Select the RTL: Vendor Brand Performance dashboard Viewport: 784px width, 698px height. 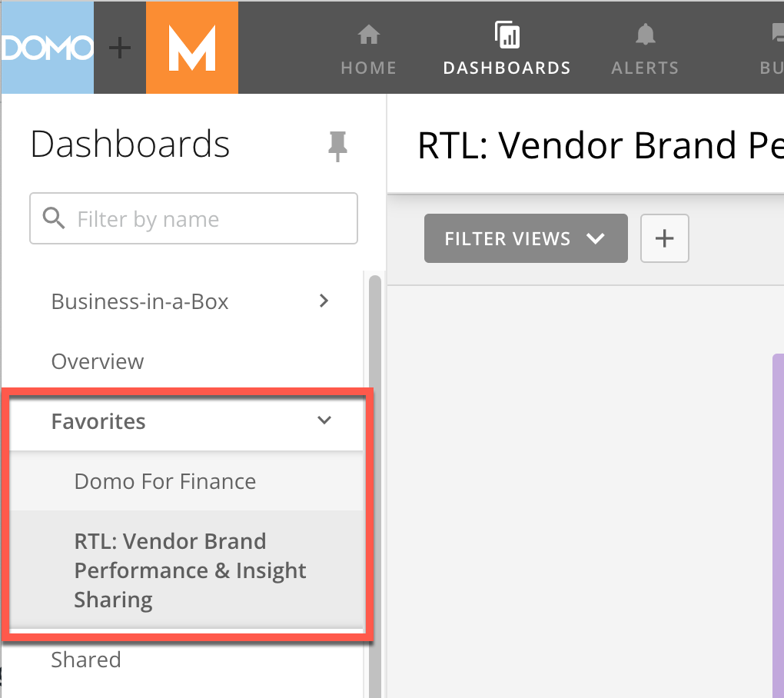tap(190, 570)
